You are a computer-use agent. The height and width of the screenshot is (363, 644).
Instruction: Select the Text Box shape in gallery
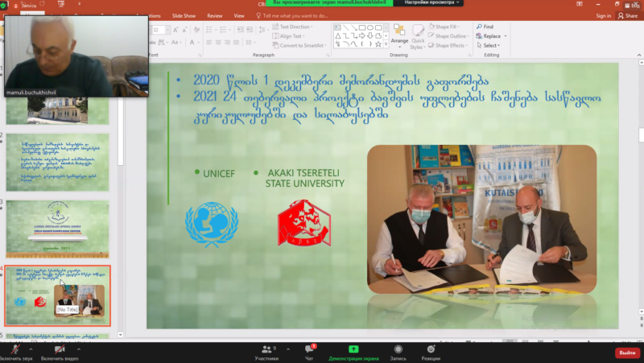tap(337, 27)
